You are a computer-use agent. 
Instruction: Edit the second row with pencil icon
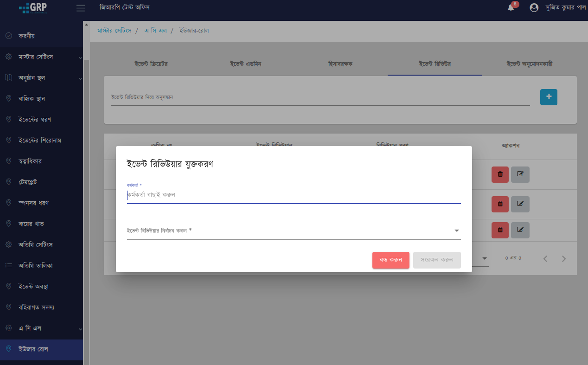[x=520, y=204]
